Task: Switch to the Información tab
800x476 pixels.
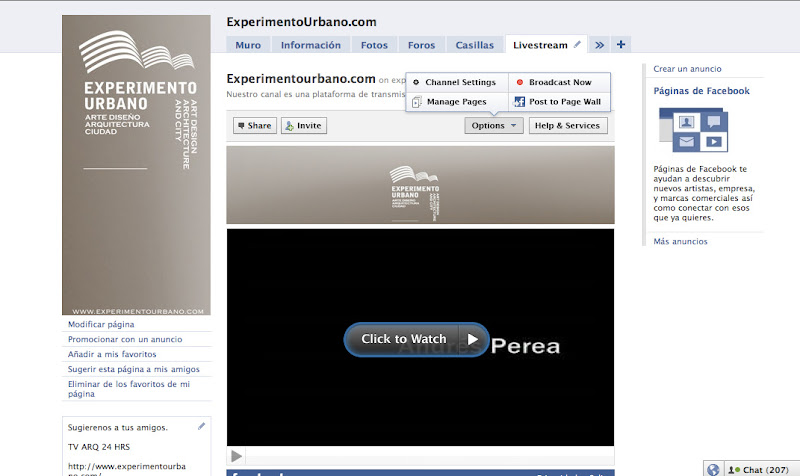Action: 311,45
